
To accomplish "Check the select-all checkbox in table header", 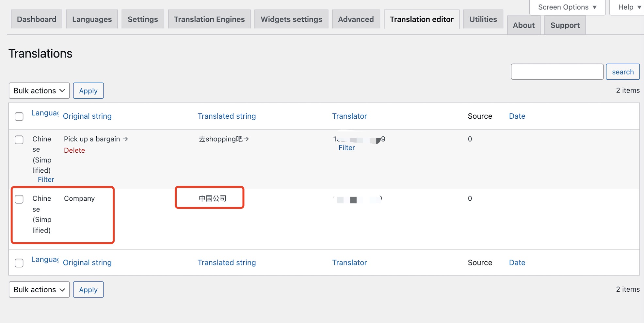I will (x=19, y=117).
